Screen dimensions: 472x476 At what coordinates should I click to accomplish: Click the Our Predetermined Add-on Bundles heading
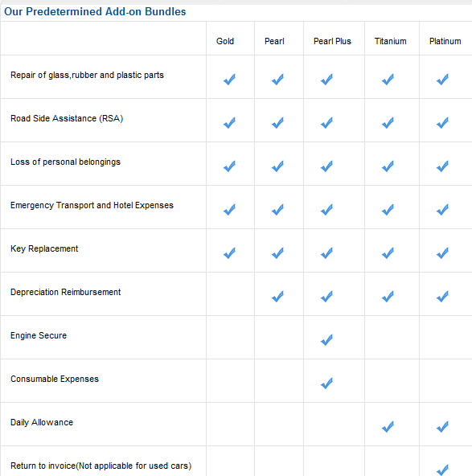tap(95, 11)
